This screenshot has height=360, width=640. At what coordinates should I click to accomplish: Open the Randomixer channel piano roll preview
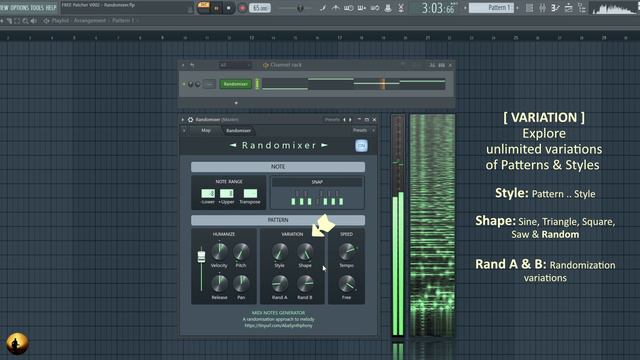tap(353, 84)
